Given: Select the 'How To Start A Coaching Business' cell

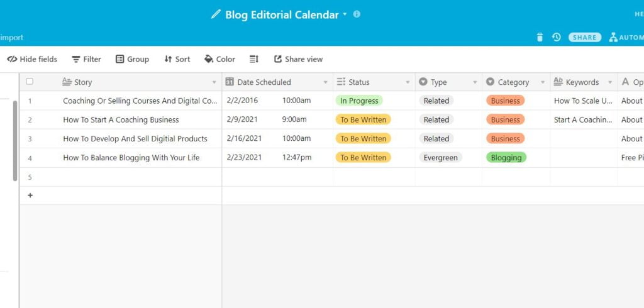Looking at the screenshot, I should 121,120.
